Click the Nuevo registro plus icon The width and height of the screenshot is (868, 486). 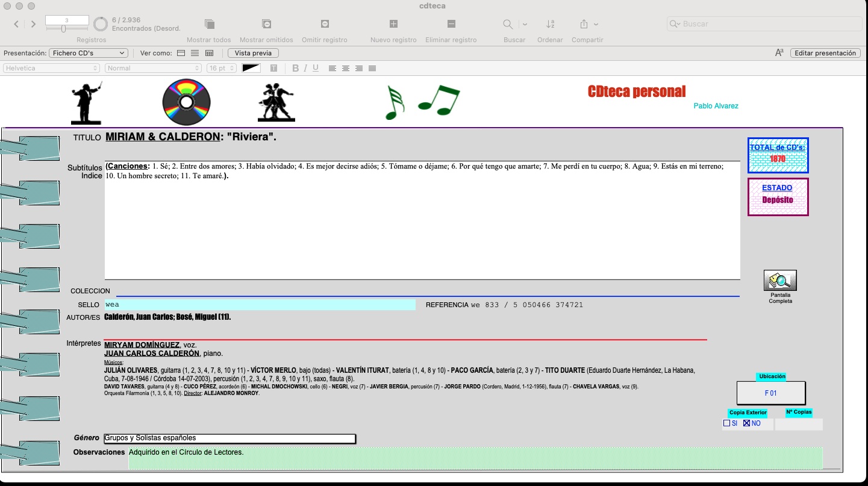point(393,24)
